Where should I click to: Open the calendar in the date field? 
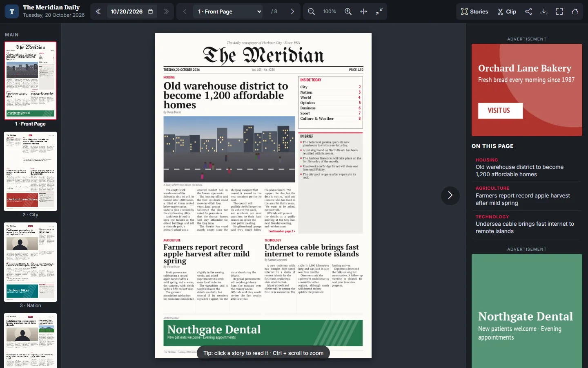[150, 11]
